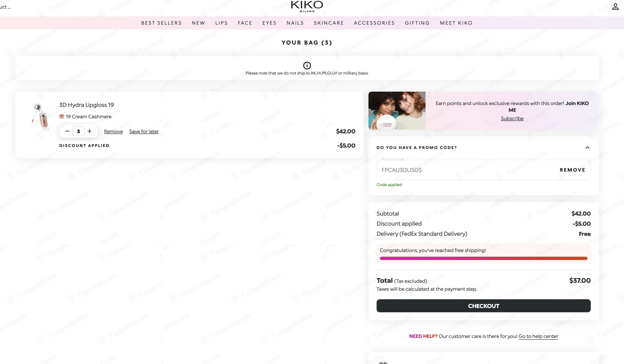Open the LIPS menu
The image size is (624, 364).
tap(221, 23)
